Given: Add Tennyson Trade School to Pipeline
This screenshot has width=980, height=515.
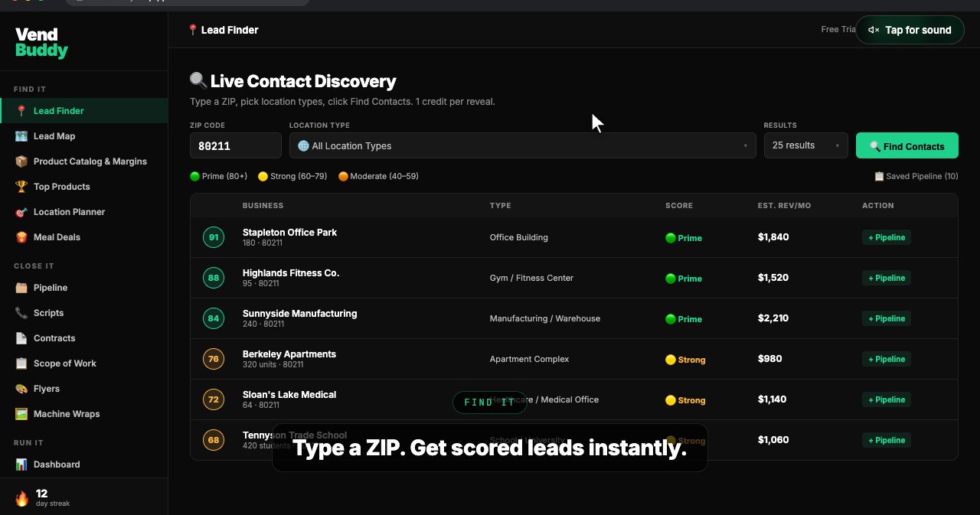Looking at the screenshot, I should pyautogui.click(x=887, y=440).
